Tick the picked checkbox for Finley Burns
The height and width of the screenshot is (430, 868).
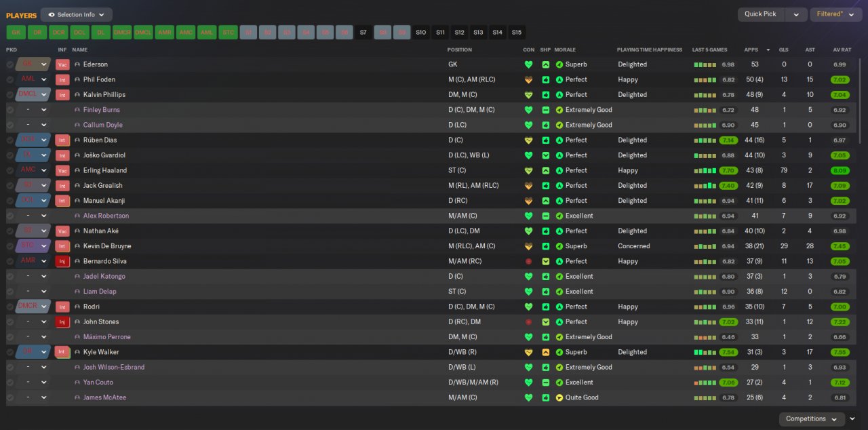[10, 110]
